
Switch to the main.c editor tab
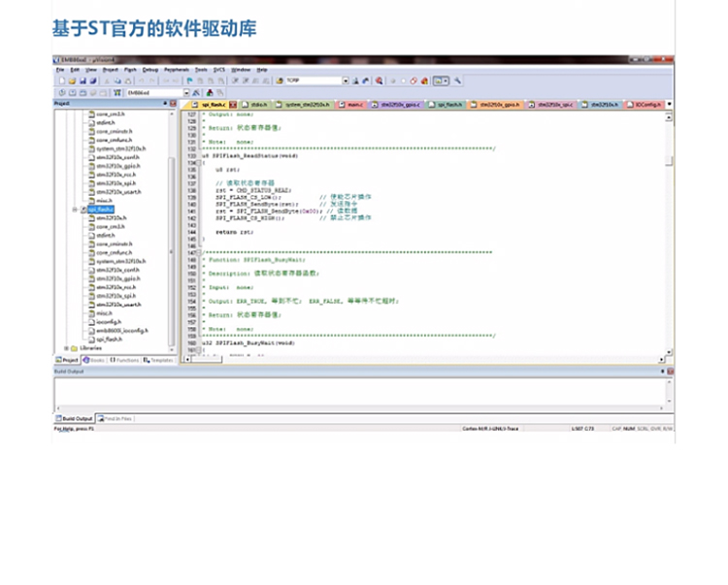click(x=351, y=105)
